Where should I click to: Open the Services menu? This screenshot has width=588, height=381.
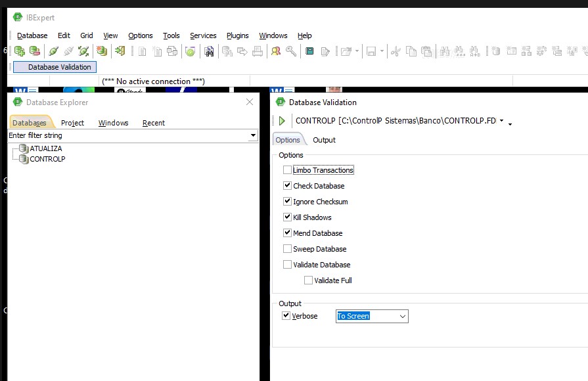[x=203, y=35]
